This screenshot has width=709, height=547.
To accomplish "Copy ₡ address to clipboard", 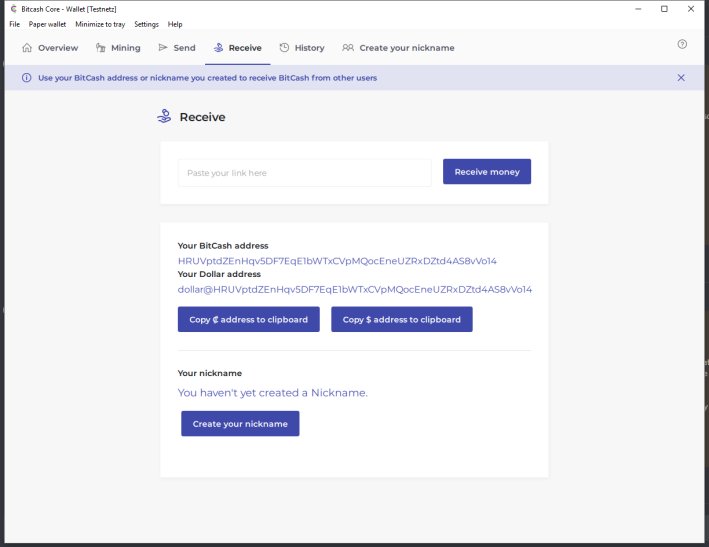I will [249, 319].
